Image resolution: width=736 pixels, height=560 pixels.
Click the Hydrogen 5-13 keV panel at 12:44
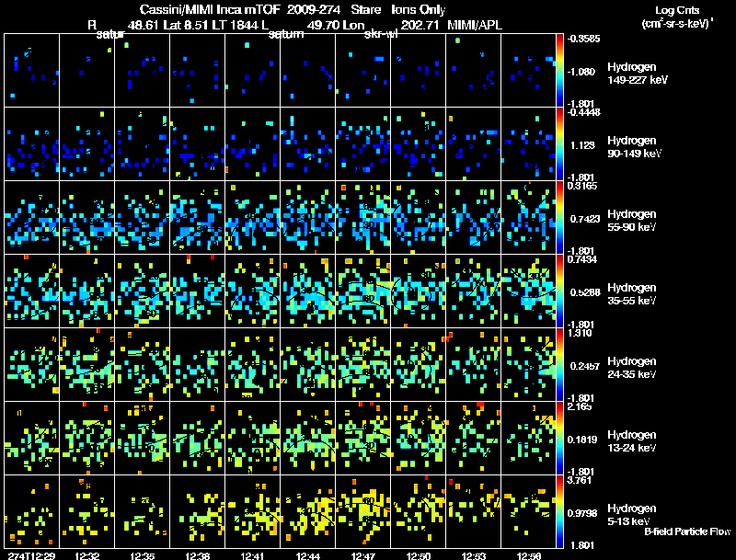[308, 511]
